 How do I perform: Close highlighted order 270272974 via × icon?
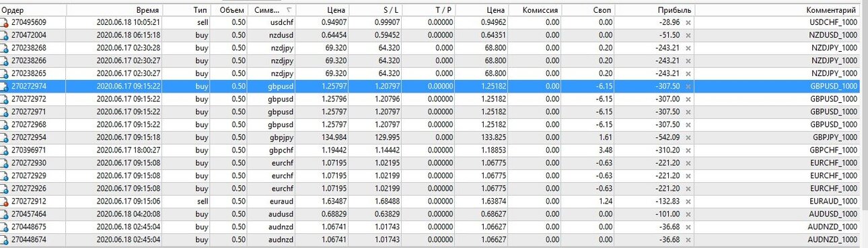click(688, 86)
